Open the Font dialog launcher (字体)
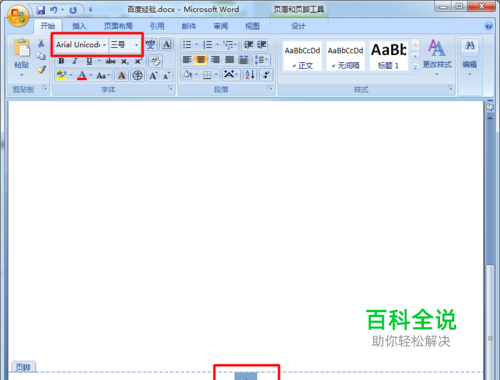Screen dimensions: 500x380 (170, 88)
